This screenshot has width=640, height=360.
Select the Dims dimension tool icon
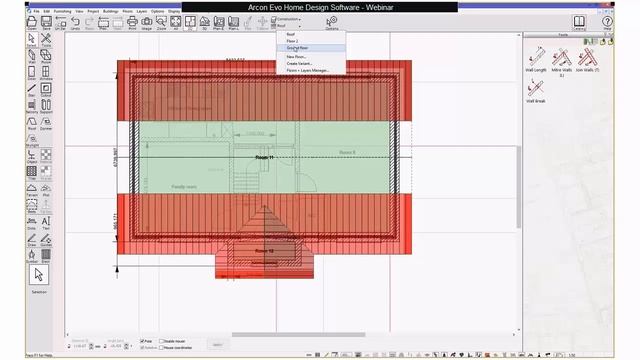pos(32,223)
